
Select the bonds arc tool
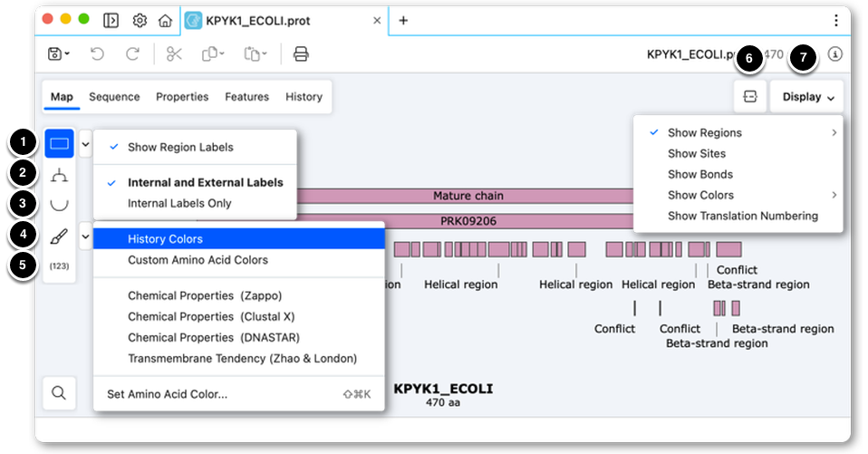(59, 205)
